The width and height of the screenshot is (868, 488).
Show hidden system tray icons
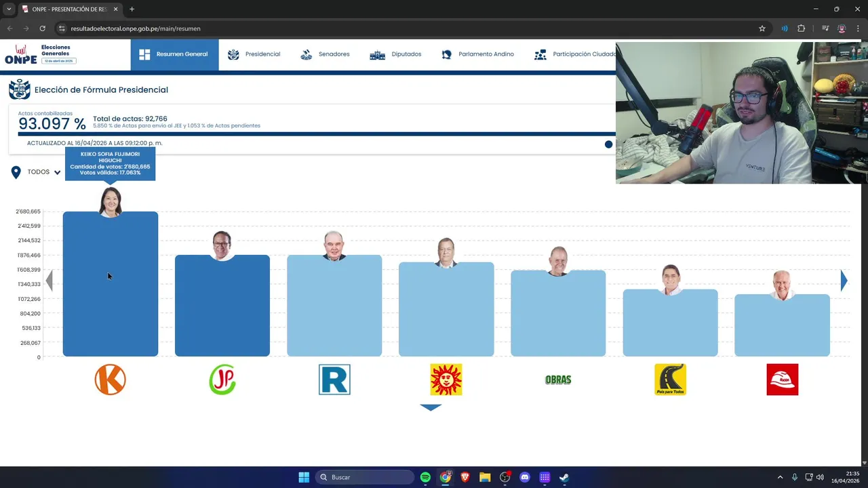point(780,477)
